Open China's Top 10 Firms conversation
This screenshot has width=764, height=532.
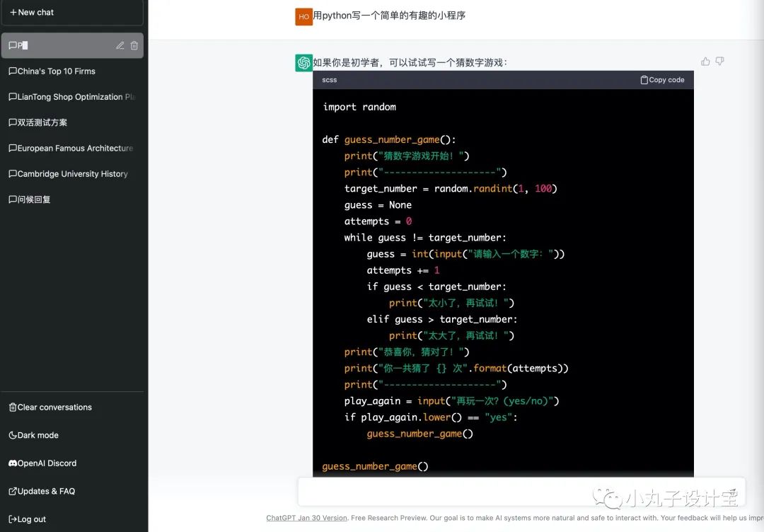coord(72,71)
